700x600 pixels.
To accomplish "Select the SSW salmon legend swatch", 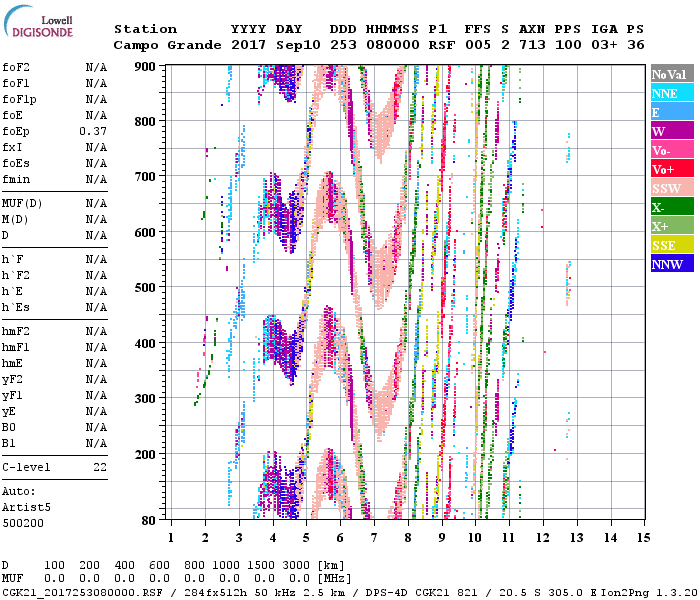I will click(672, 188).
